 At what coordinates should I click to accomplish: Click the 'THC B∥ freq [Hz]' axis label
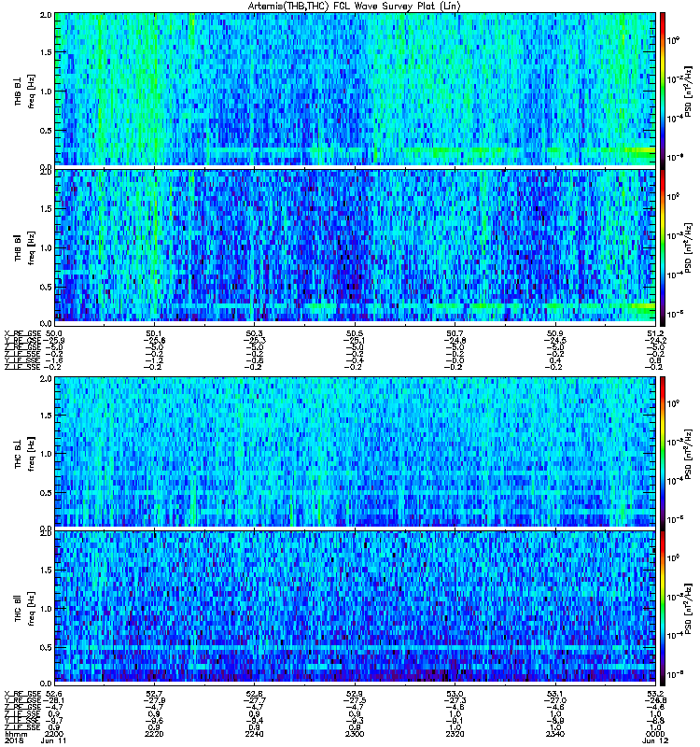[x=25, y=609]
